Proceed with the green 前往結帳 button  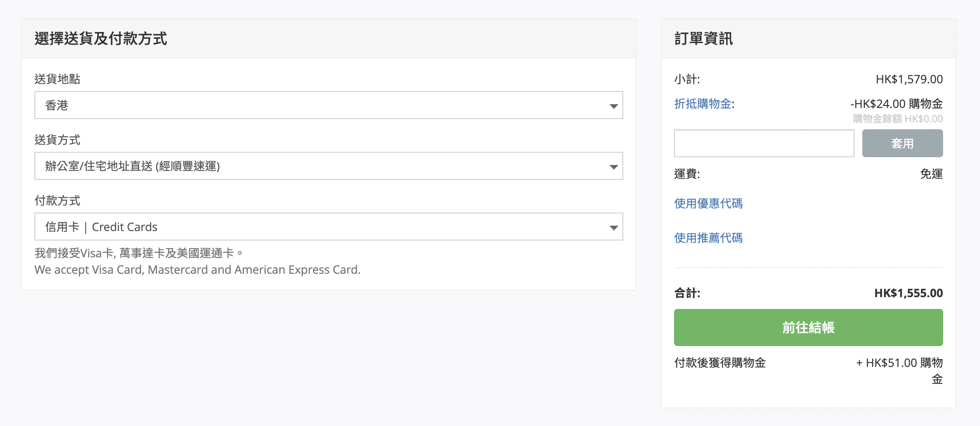click(808, 328)
